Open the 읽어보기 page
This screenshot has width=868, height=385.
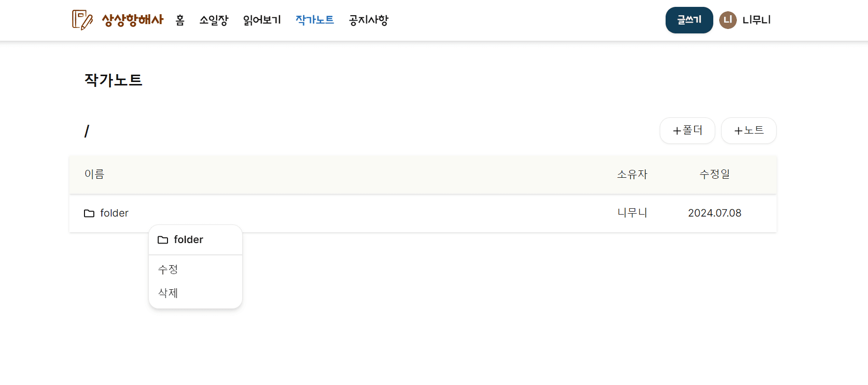[x=262, y=20]
